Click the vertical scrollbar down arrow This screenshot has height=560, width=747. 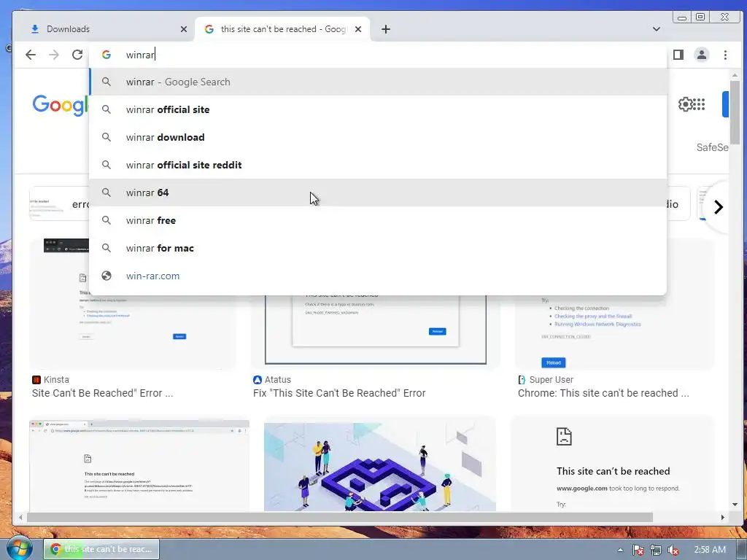pos(735,505)
